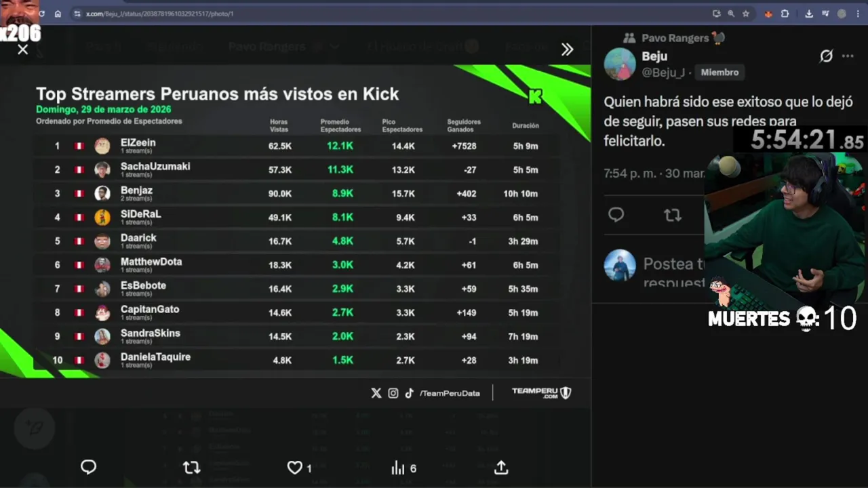Click the '10h 10m' duration value
The width and height of the screenshot is (868, 488).
(x=520, y=194)
